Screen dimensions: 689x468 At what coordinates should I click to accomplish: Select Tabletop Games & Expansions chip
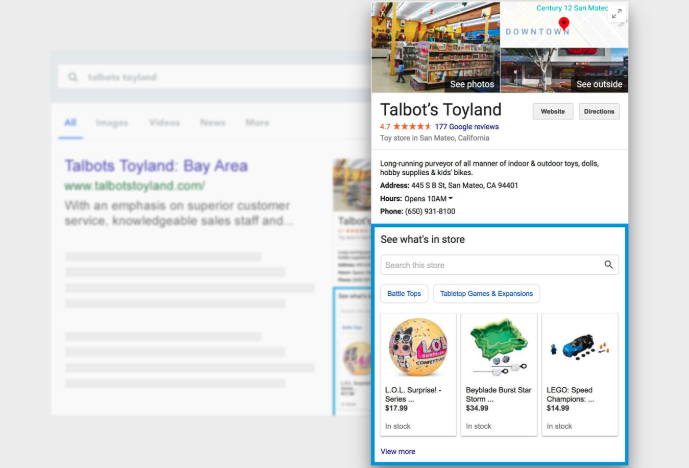point(486,293)
